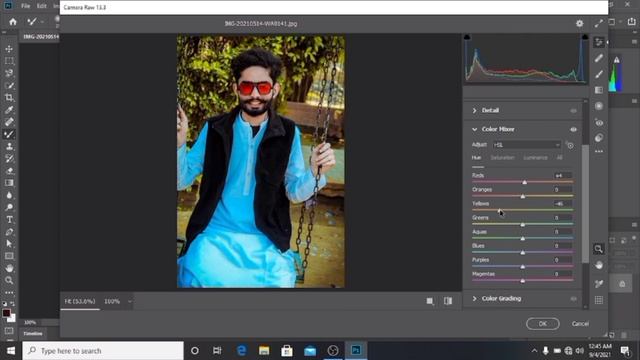Switch to the Luminance tab
640x360 pixels.
536,158
